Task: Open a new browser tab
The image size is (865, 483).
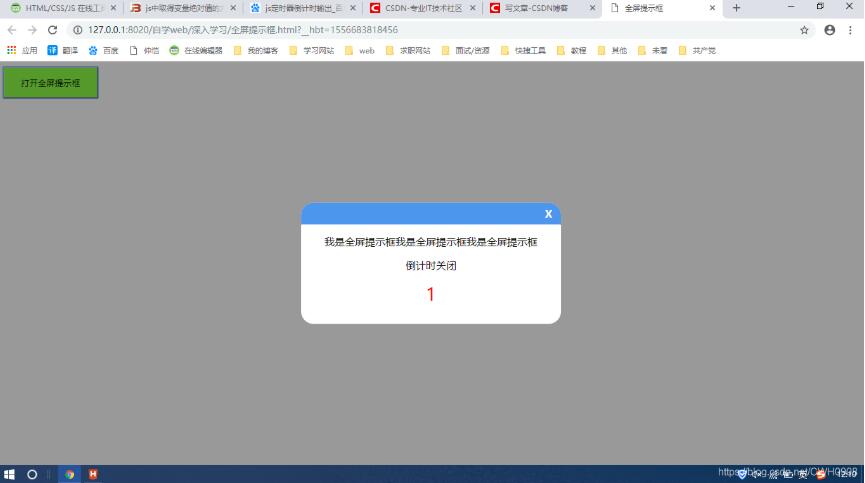Action: point(737,8)
